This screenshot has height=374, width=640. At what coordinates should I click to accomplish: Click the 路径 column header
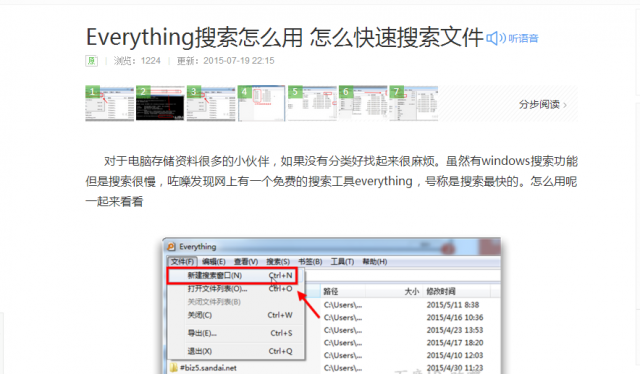click(343, 291)
